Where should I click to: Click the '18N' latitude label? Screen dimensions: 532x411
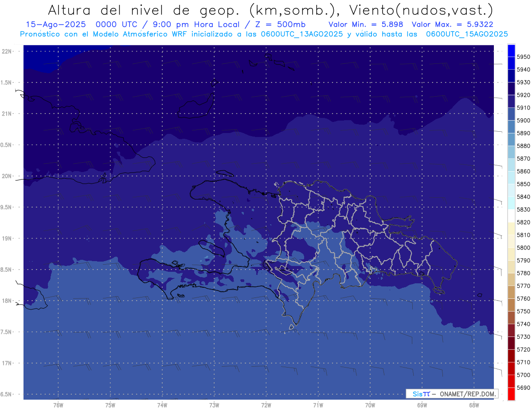click(6, 301)
